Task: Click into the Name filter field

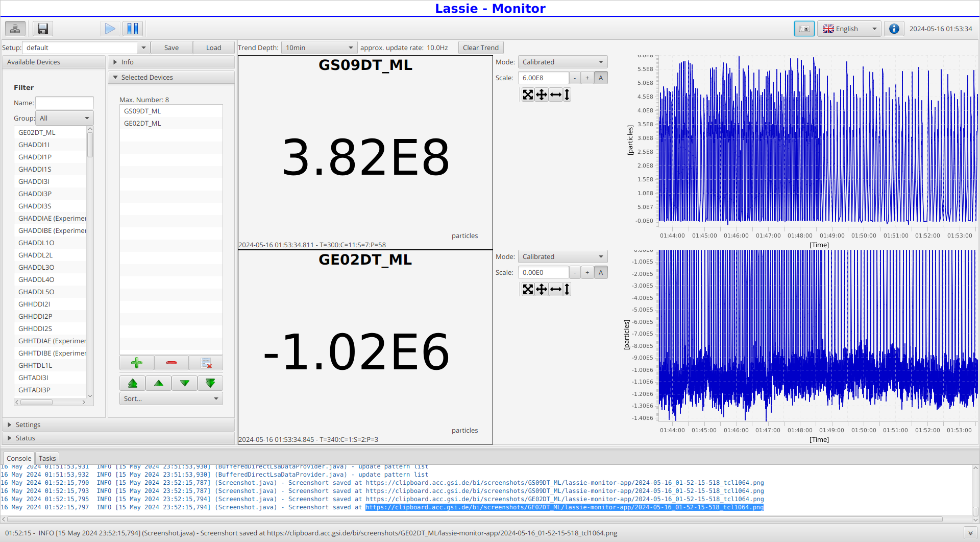Action: click(64, 103)
